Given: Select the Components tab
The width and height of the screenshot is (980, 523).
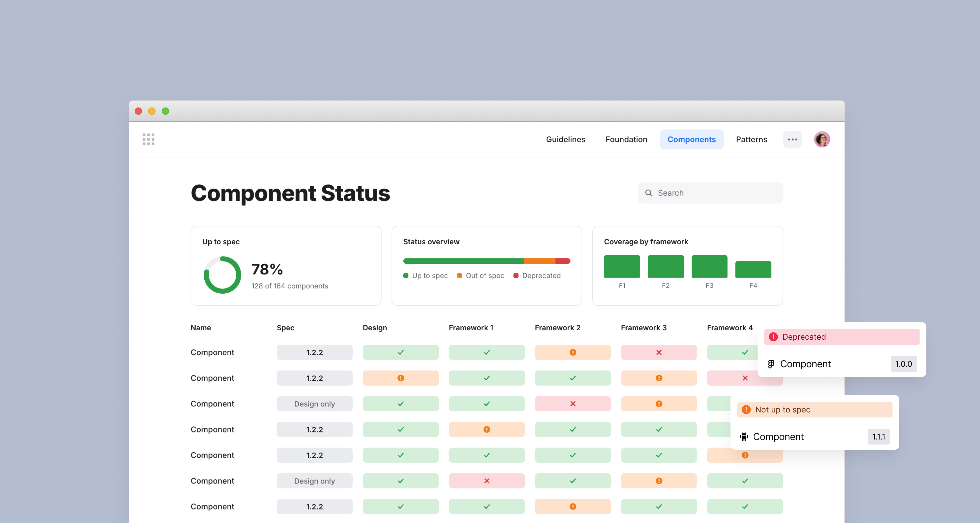Looking at the screenshot, I should coord(691,139).
